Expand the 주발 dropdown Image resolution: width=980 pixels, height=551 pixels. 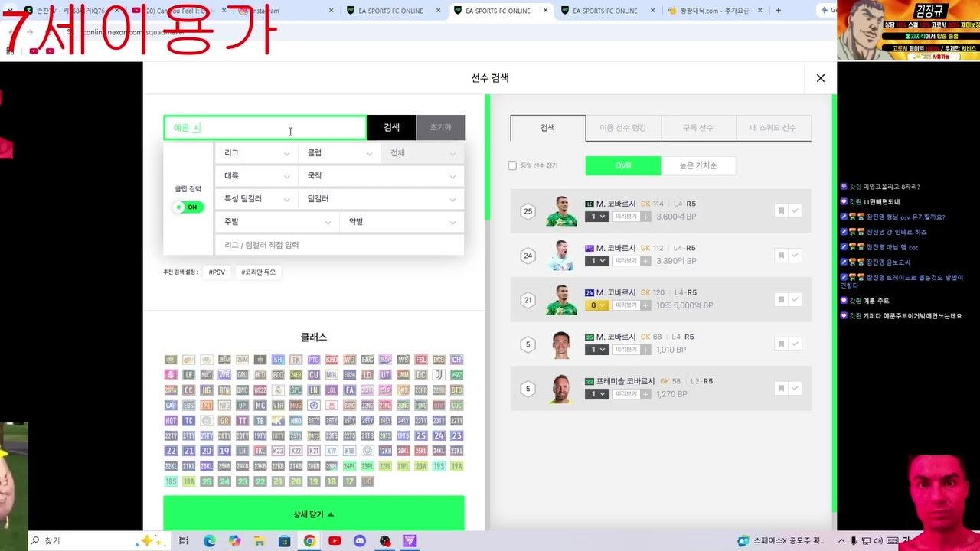[x=277, y=222]
